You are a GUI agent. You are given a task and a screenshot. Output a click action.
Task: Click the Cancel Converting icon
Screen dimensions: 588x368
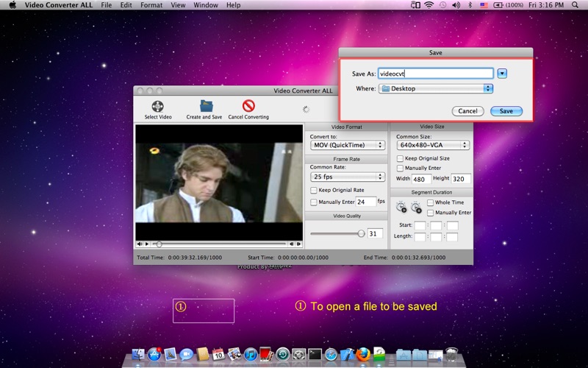(x=248, y=106)
